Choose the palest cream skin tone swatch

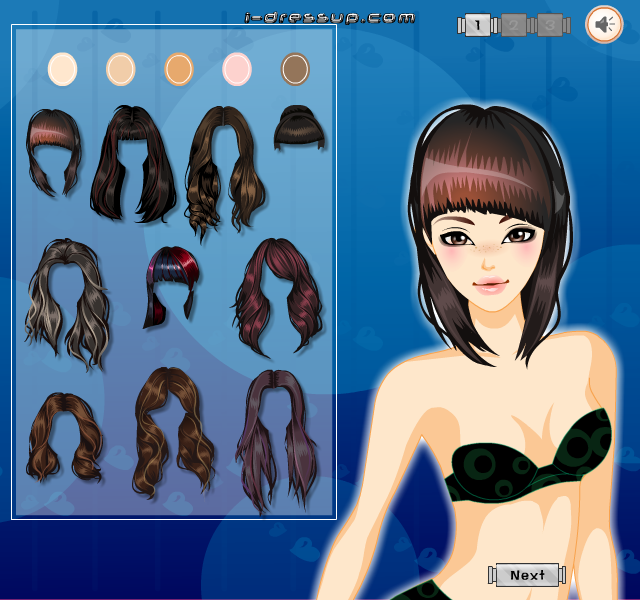point(62,69)
